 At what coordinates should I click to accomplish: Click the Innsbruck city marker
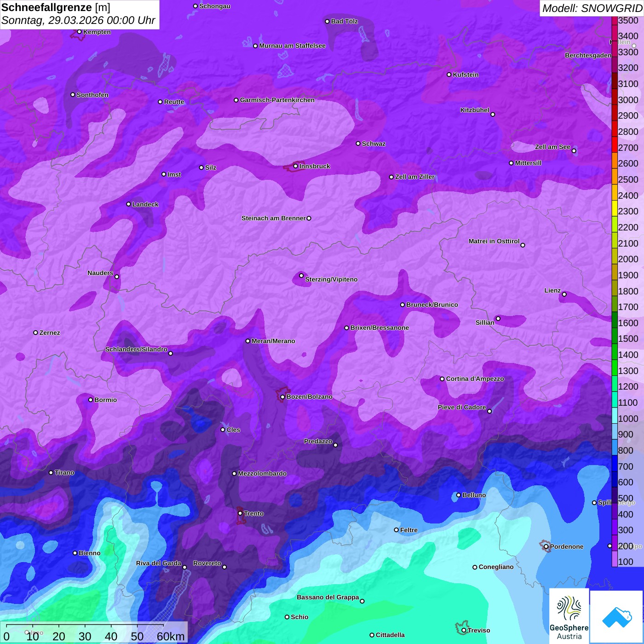[x=296, y=166]
